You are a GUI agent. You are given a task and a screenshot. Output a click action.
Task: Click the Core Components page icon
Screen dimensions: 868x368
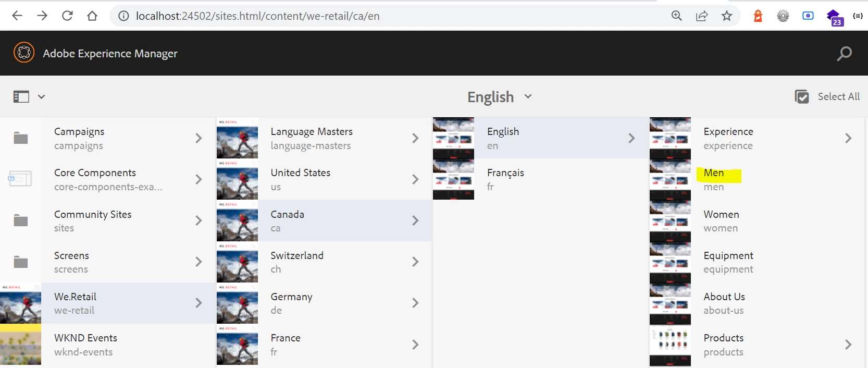pos(20,179)
